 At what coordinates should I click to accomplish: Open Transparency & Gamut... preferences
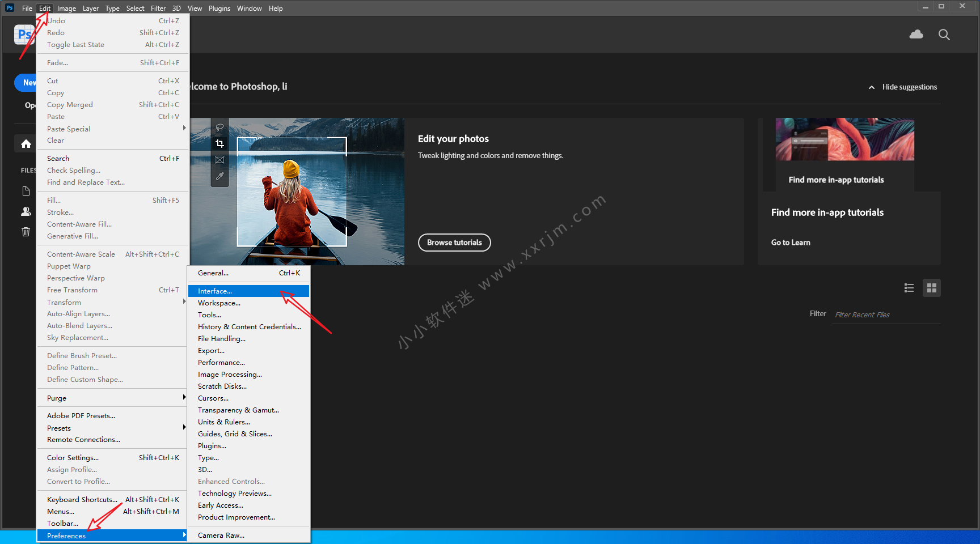[x=248, y=410]
